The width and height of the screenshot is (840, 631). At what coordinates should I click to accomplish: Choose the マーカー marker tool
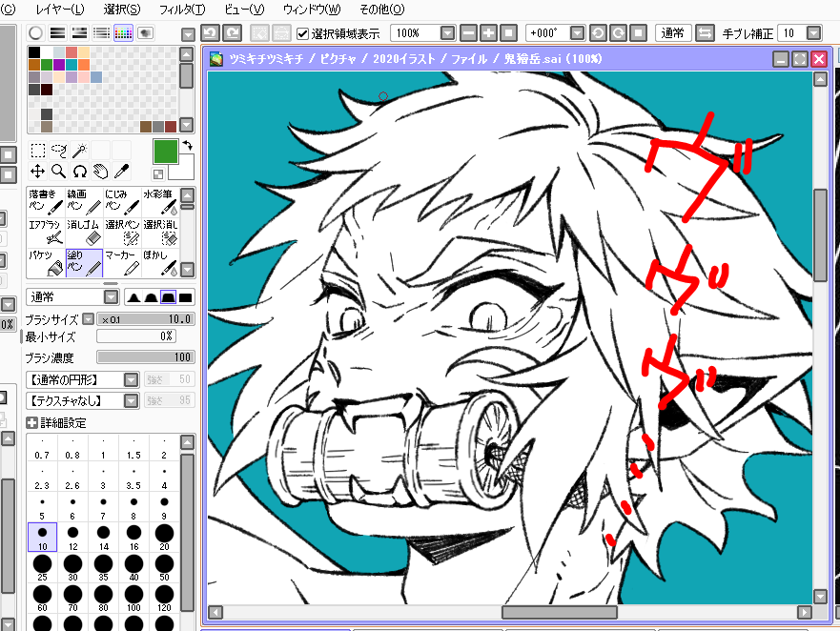[122, 262]
